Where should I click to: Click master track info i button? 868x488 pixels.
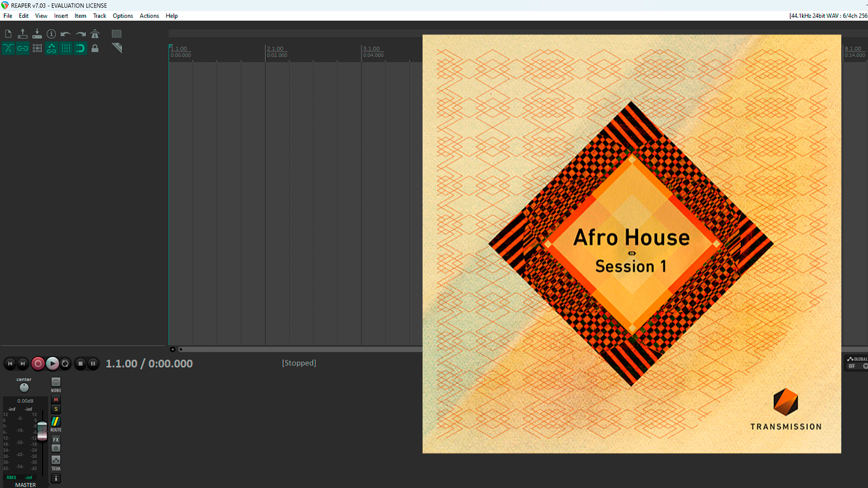pyautogui.click(x=56, y=478)
